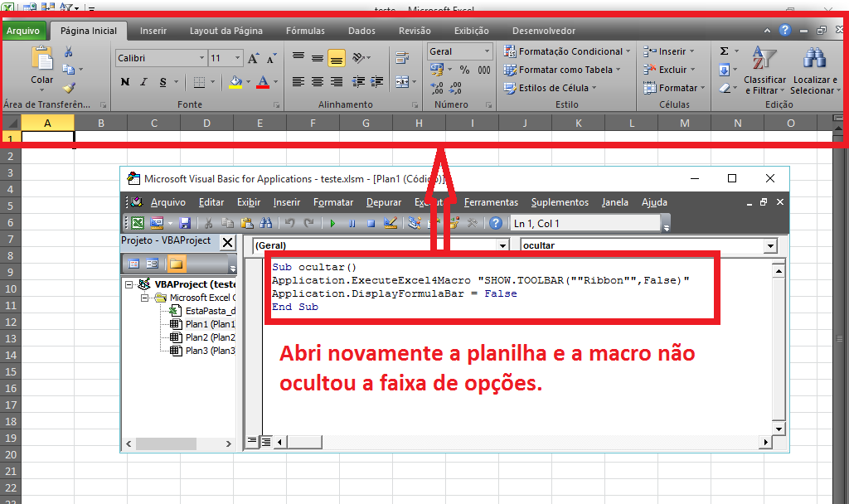The height and width of the screenshot is (504, 849).
Task: Collapse the VBAProject tree node
Action: [129, 284]
